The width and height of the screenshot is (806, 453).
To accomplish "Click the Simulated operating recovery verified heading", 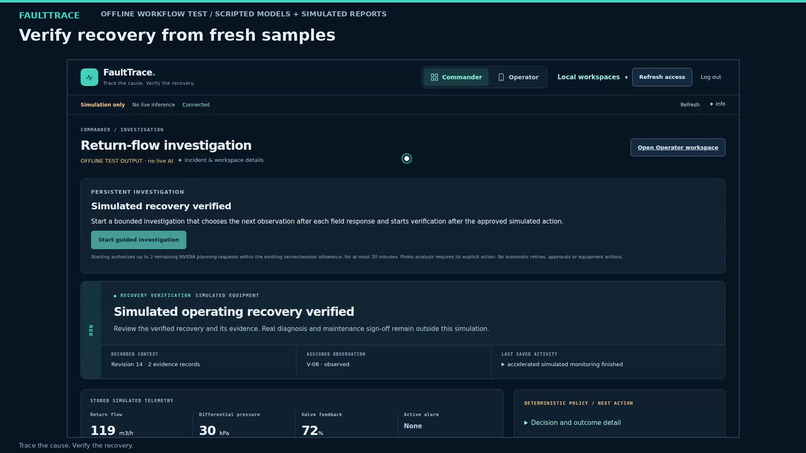I will (234, 312).
